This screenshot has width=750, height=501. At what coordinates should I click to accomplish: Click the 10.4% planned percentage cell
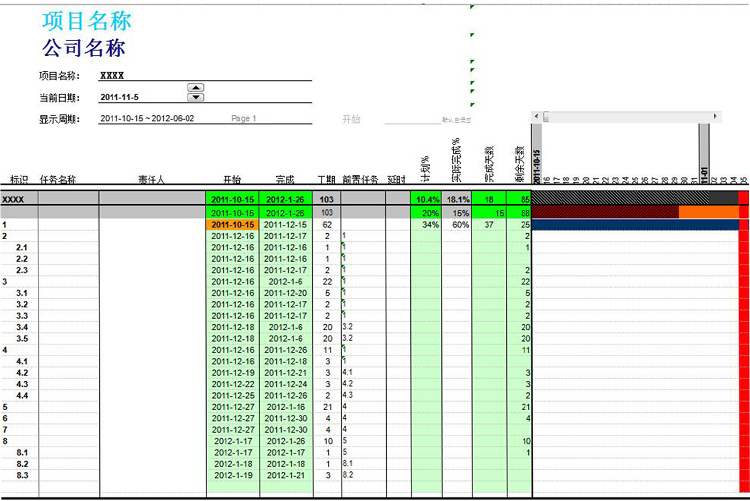tap(425, 199)
